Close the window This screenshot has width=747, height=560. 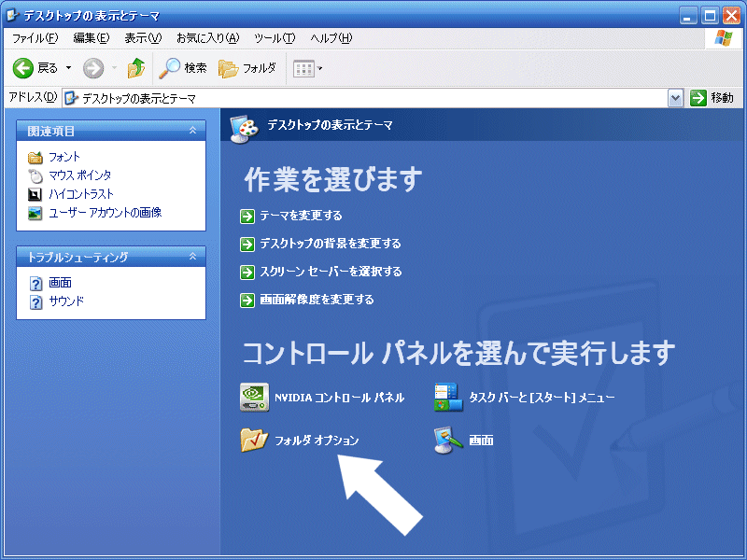point(731,16)
